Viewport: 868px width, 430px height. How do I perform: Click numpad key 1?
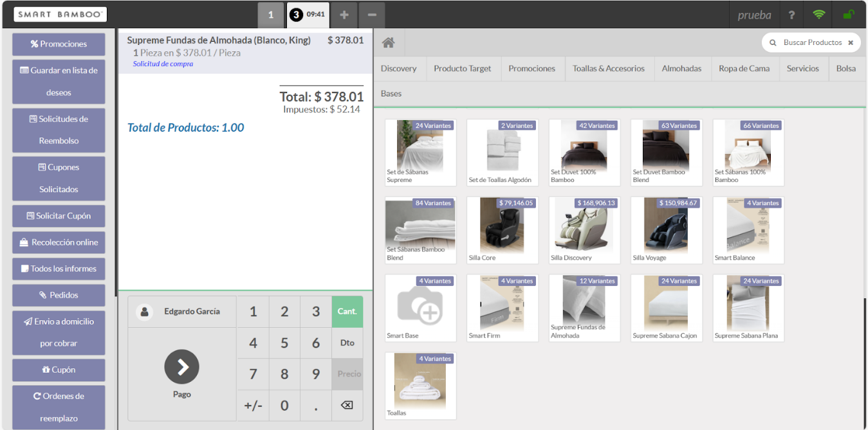[x=253, y=312]
